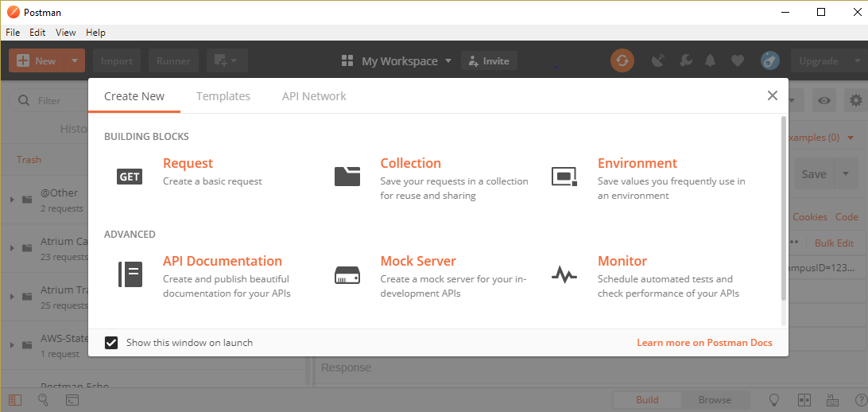The width and height of the screenshot is (868, 412).
Task: Open the Save button dropdown arrow
Action: point(845,174)
